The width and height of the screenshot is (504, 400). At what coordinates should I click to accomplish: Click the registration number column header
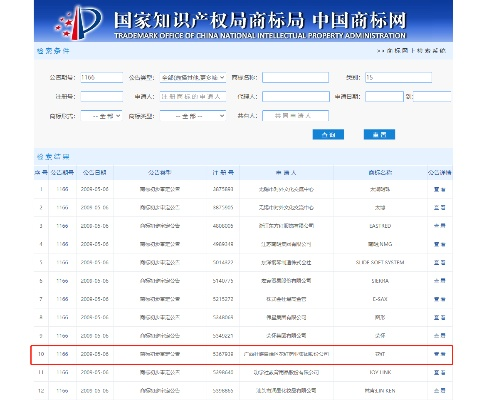(223, 173)
